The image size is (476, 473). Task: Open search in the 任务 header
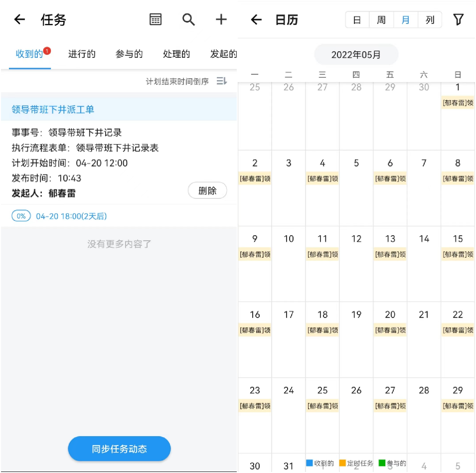(188, 20)
